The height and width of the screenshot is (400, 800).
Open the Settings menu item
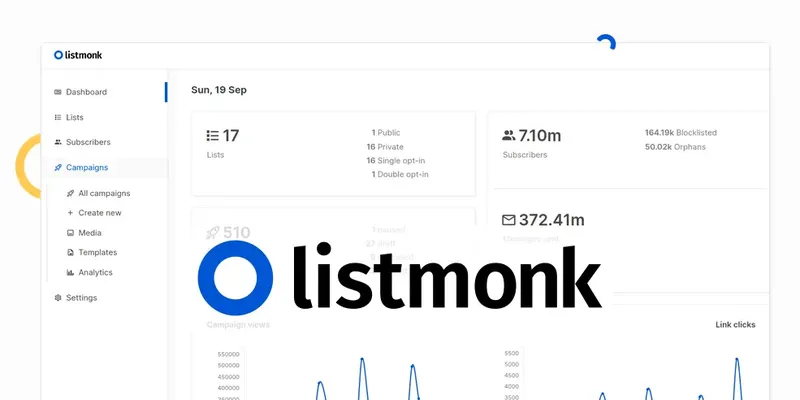tap(81, 298)
